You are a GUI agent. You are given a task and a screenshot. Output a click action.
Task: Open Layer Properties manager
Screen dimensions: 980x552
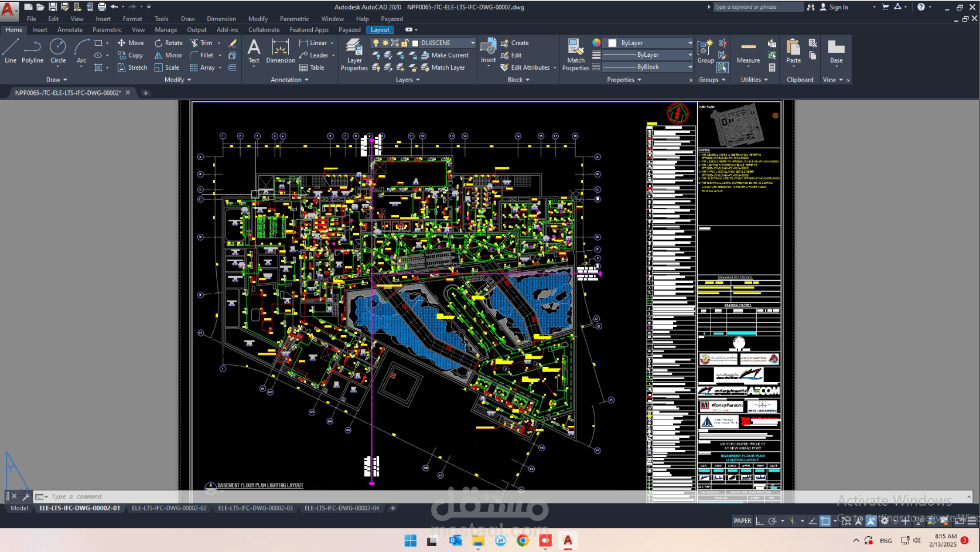[354, 54]
